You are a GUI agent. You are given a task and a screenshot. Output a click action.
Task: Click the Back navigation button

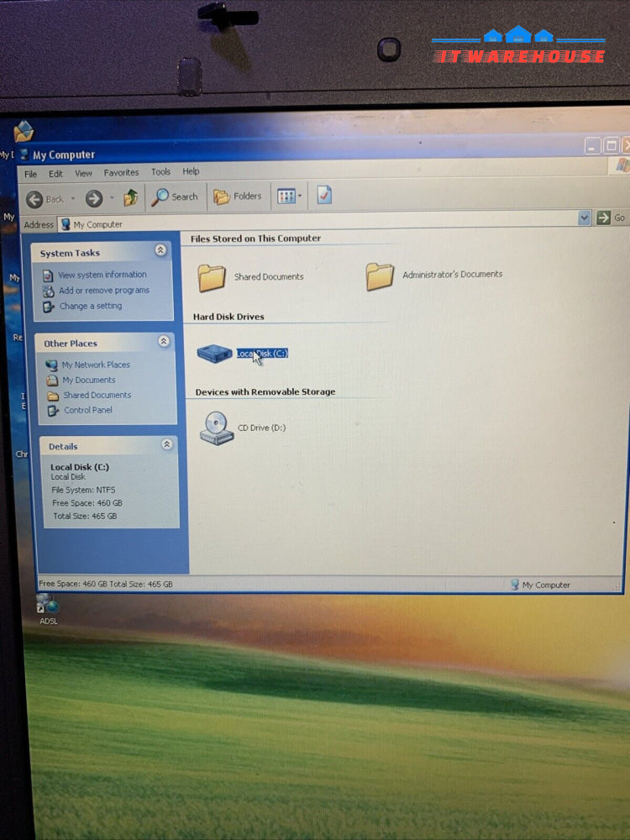point(46,199)
